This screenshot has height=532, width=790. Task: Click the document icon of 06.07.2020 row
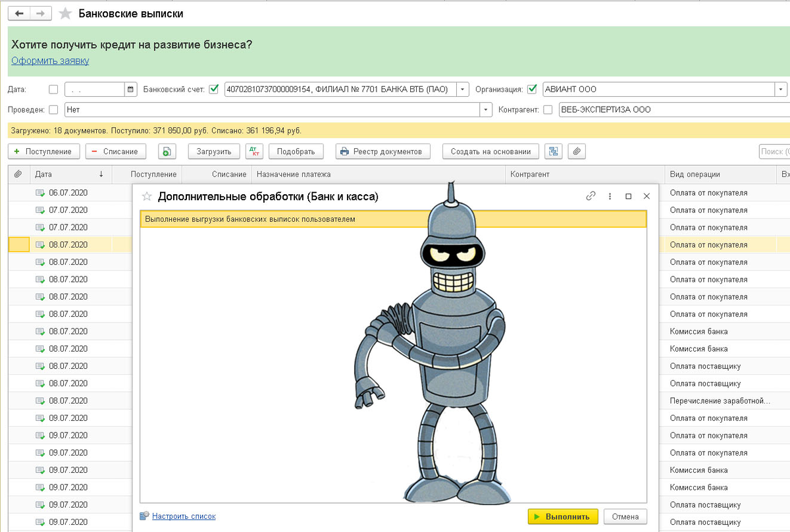[40, 193]
